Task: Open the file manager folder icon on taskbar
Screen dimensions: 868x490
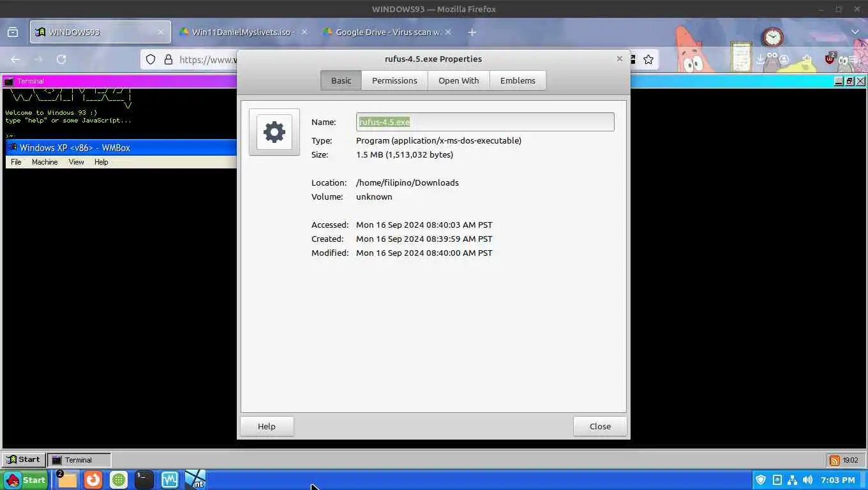Action: 66,480
